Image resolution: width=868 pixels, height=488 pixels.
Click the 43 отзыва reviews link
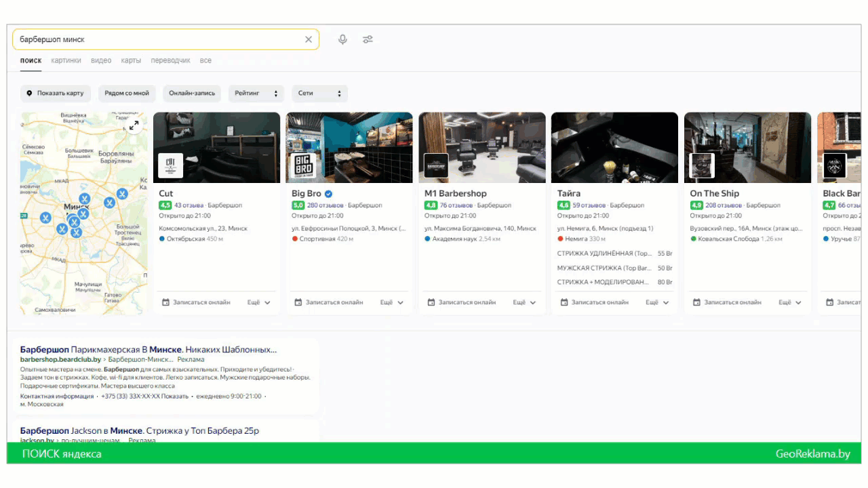click(x=189, y=205)
